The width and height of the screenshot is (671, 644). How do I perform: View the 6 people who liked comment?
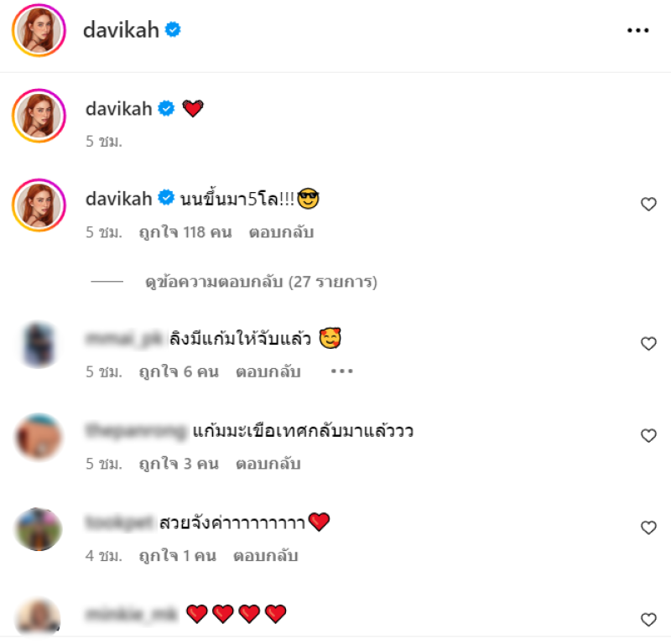click(179, 371)
